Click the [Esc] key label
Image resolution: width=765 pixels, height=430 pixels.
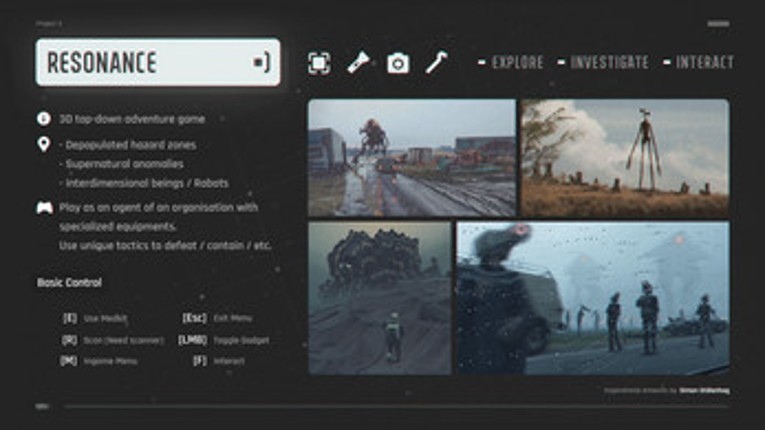pos(195,318)
